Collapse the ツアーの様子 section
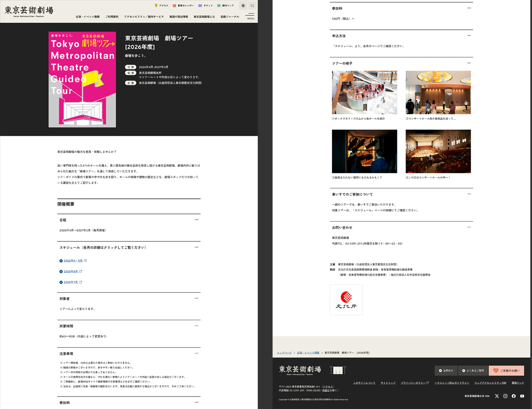Image resolution: width=532 pixels, height=409 pixels. (x=469, y=63)
